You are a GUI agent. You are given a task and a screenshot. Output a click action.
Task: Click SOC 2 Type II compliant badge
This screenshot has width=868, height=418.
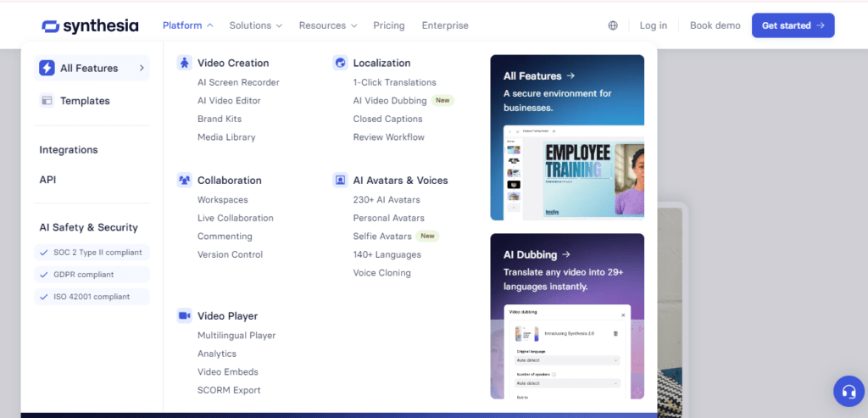tap(92, 253)
